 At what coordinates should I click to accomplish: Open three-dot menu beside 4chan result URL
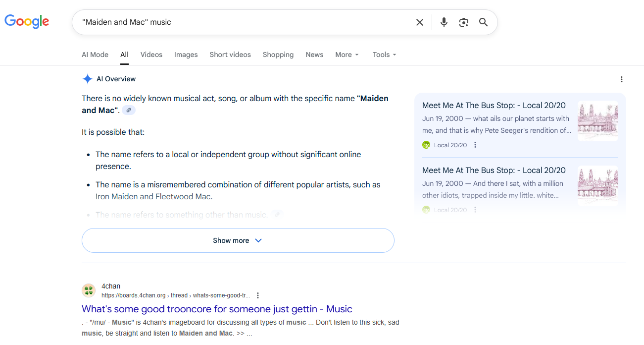point(258,295)
